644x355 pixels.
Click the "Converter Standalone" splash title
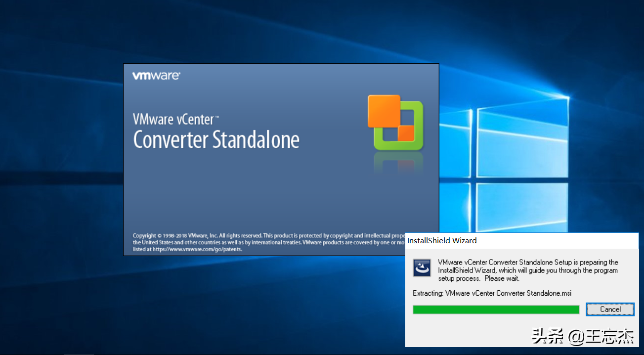(x=216, y=139)
